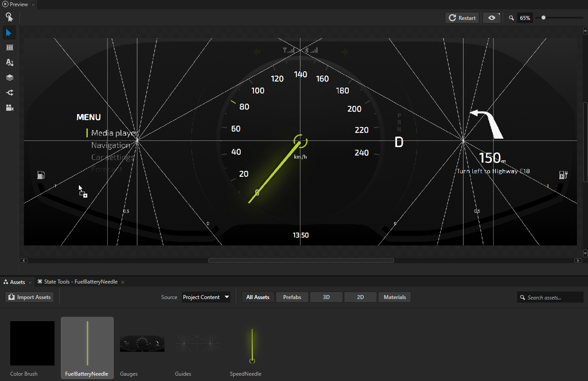Click the Import Assets button
Image resolution: width=588 pixels, height=381 pixels.
[x=30, y=297]
